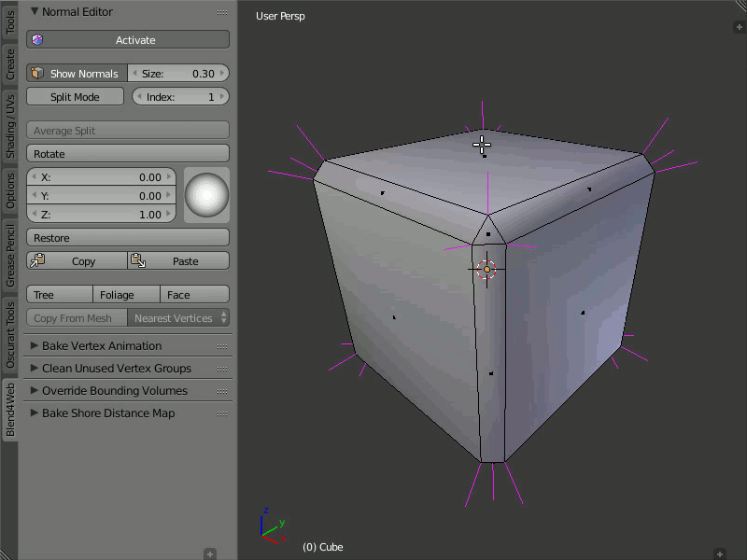Open the Shading / UVs tab
Viewport: 747px width, 560px height.
point(10,126)
